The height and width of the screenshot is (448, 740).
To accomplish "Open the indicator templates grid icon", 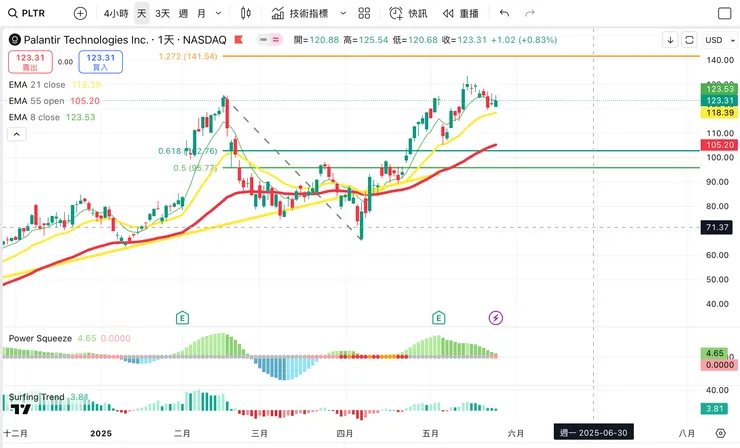I will point(364,13).
